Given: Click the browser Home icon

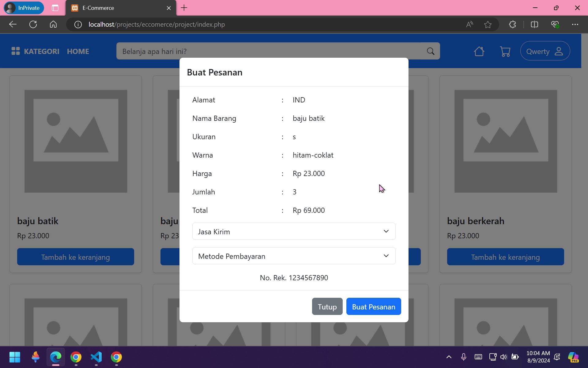Looking at the screenshot, I should 53,25.
